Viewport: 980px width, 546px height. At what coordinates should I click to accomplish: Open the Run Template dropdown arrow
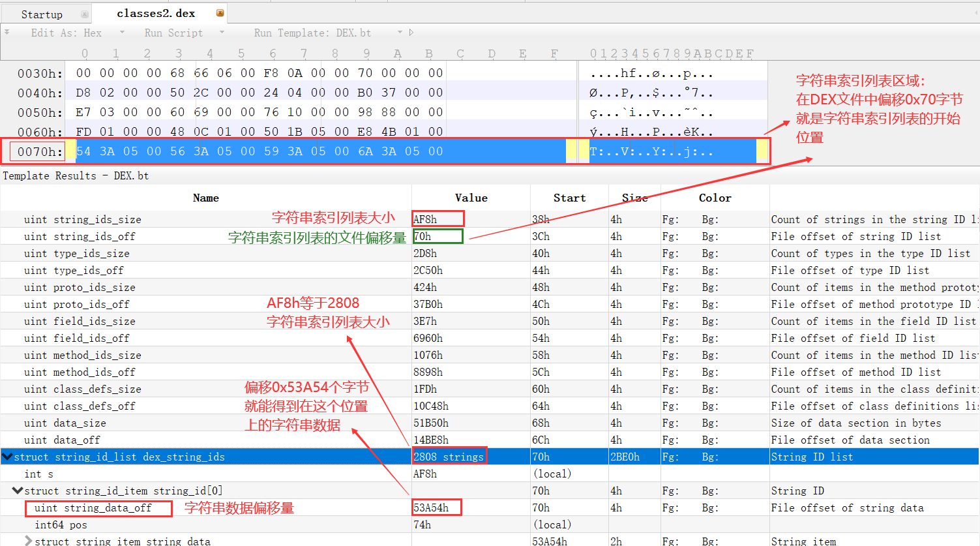click(400, 32)
